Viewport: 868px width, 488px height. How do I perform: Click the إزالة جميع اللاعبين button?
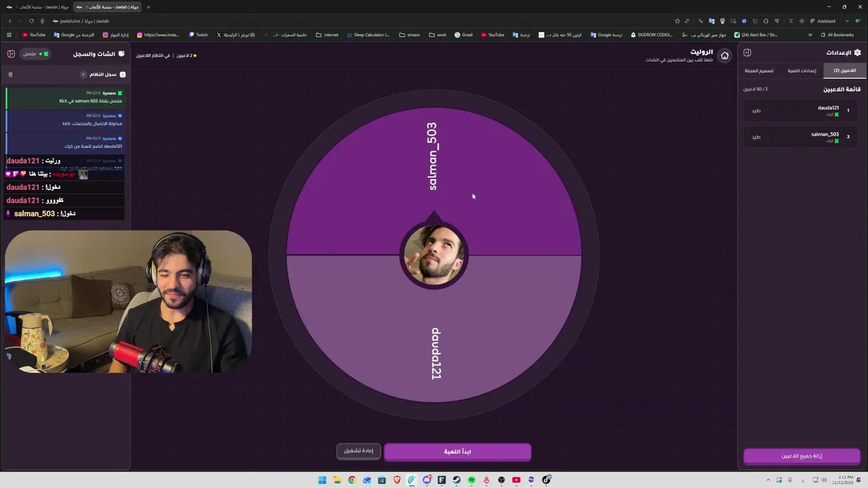802,456
